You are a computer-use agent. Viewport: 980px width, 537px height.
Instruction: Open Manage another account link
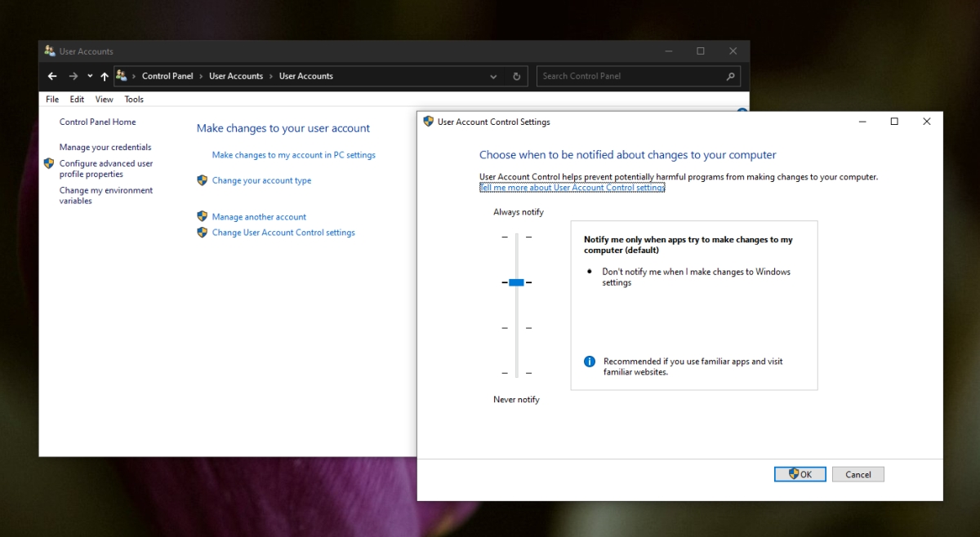tap(259, 217)
